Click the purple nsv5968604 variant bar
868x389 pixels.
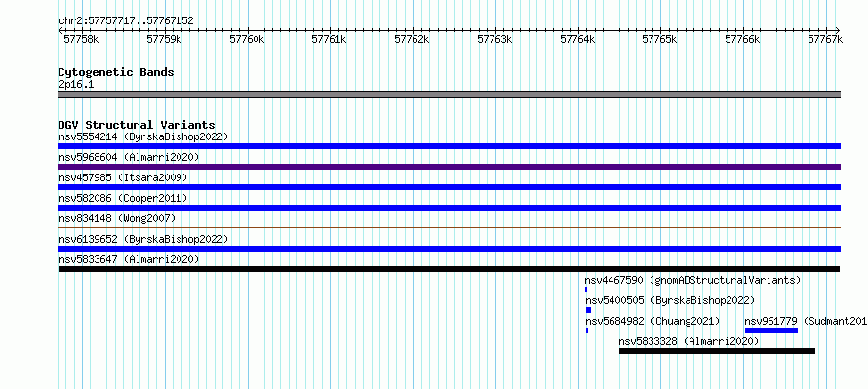(449, 167)
